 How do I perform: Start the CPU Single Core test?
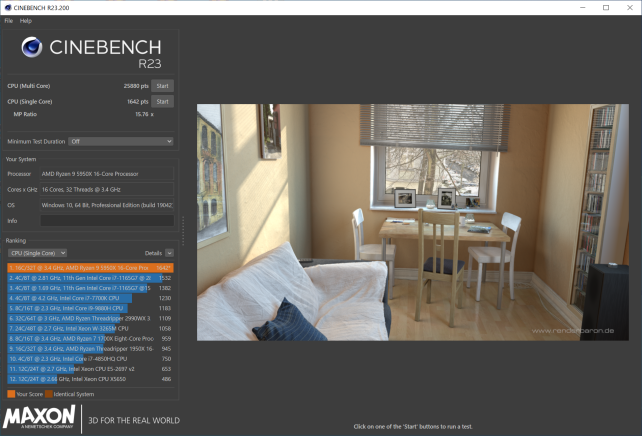click(x=162, y=102)
